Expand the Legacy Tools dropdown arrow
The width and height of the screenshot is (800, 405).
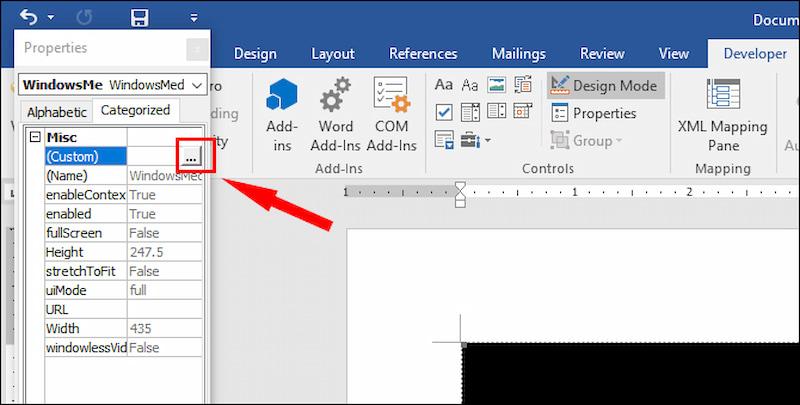tap(488, 140)
